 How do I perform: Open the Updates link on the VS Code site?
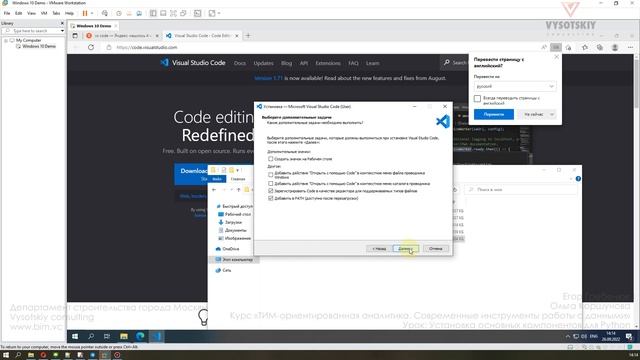263,63
